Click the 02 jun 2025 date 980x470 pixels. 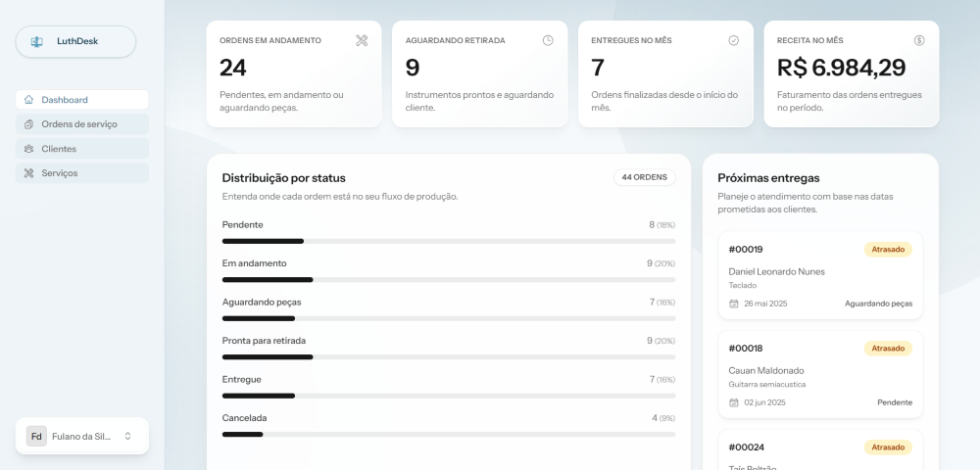765,402
